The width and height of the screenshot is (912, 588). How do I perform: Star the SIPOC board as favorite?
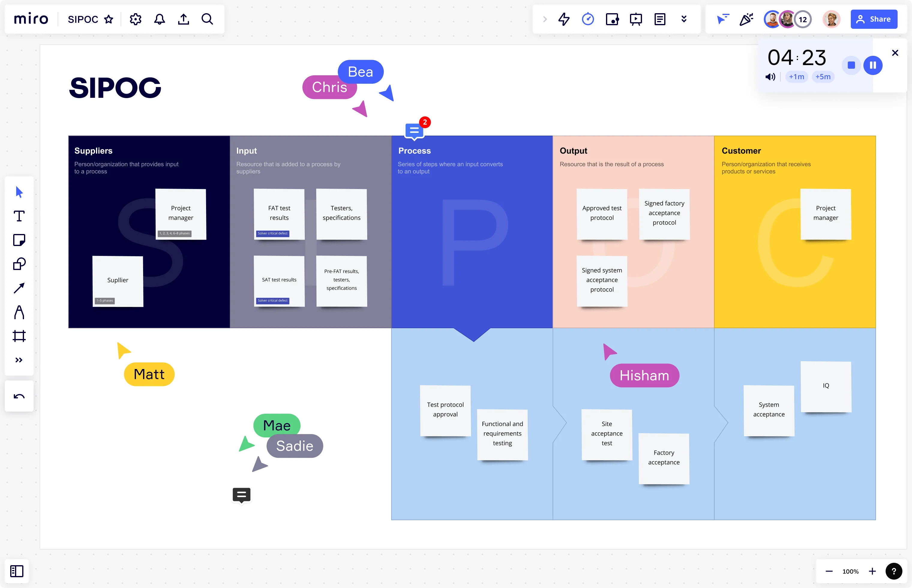click(x=109, y=19)
